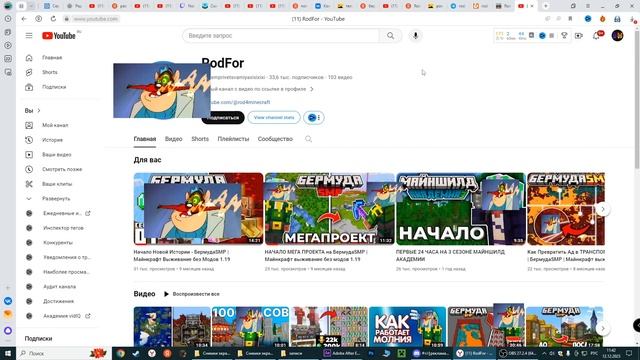
Task: Open OBS from the taskbar
Action: (518, 353)
